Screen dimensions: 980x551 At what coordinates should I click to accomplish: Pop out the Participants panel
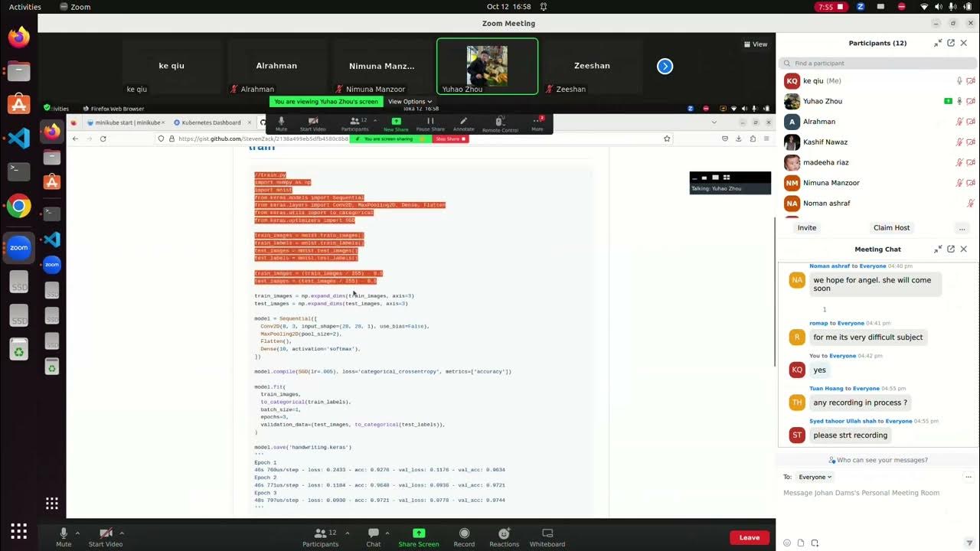[951, 44]
